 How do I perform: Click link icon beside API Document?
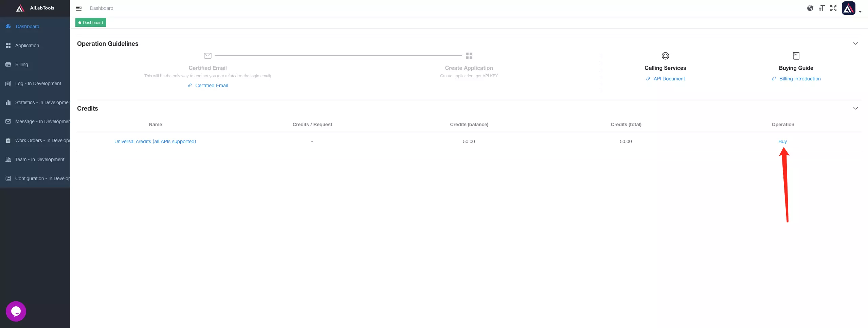click(x=648, y=79)
